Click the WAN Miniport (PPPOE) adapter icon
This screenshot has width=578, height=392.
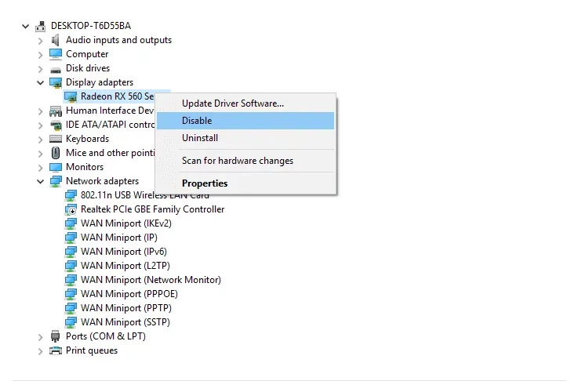click(71, 294)
